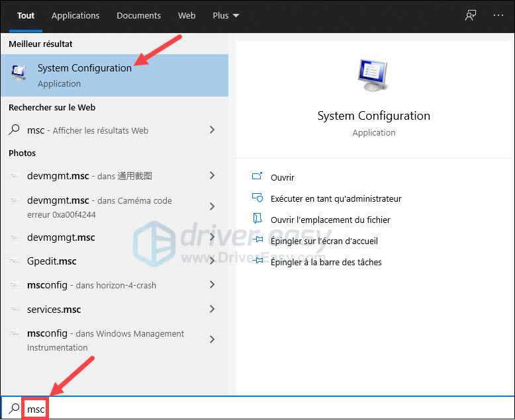The width and height of the screenshot is (515, 420).
Task: Select Gpedit.msc result text
Action: pos(52,261)
